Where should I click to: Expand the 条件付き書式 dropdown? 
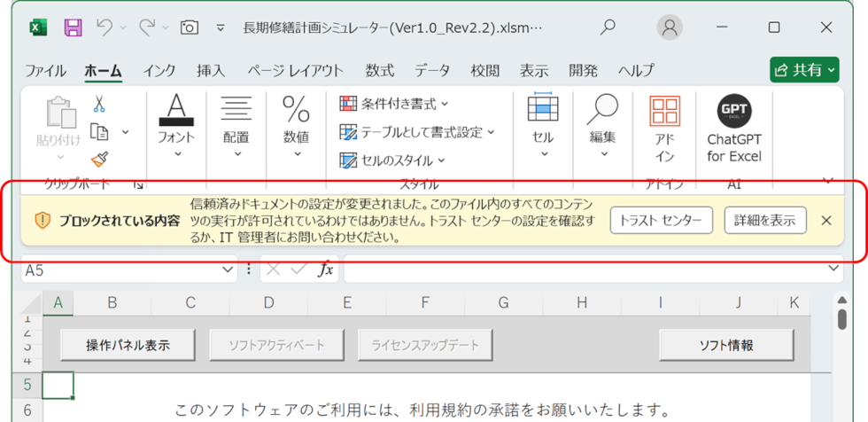pos(394,104)
